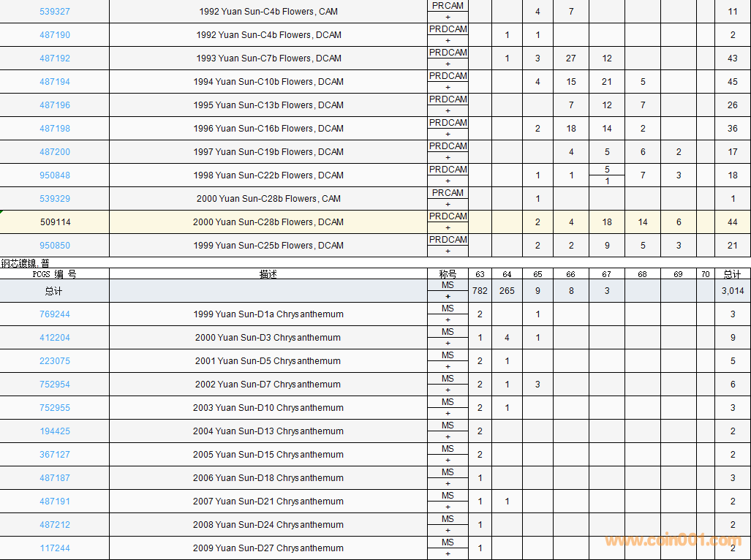
Task: Open PCGS number 539329 link
Action: 55,199
